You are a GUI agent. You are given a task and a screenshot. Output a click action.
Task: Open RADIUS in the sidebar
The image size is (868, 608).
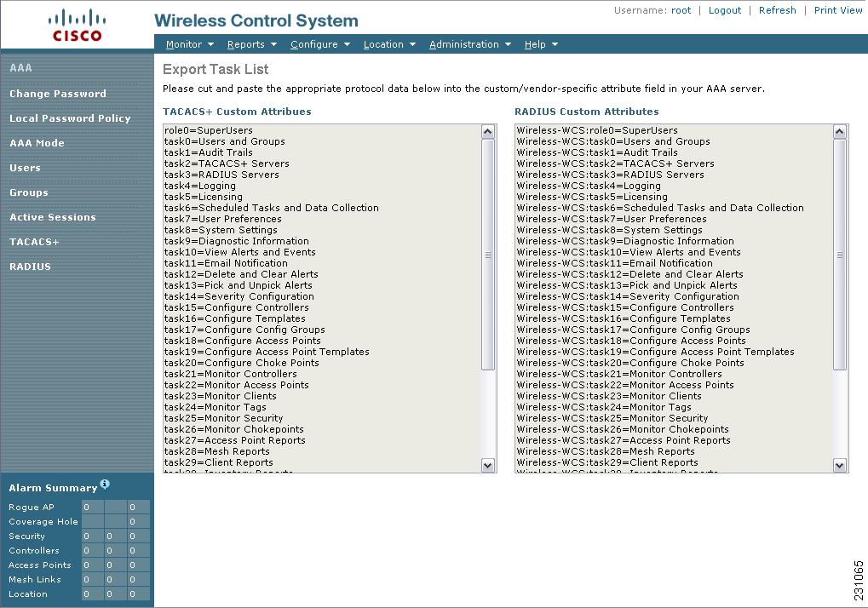[30, 267]
